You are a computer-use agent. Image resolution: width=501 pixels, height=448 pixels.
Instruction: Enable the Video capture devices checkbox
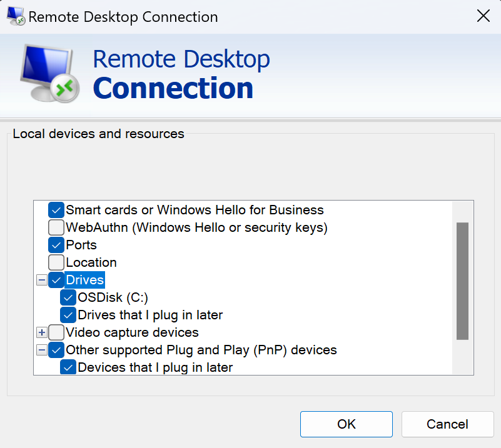[x=56, y=332]
